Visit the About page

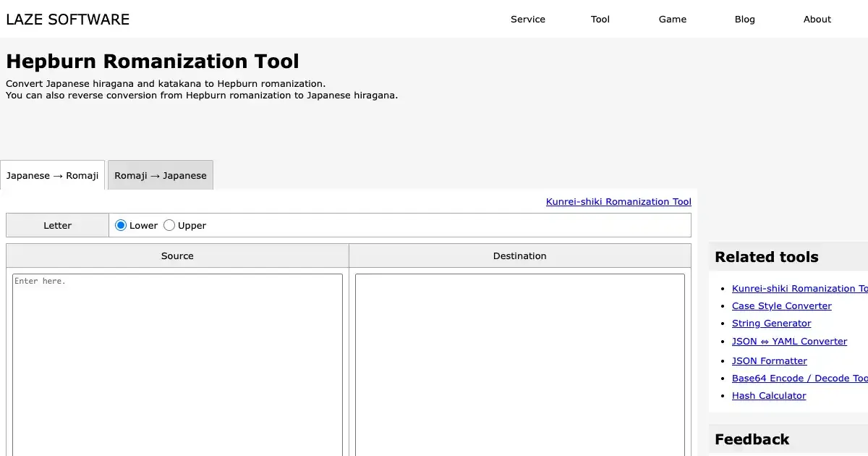[x=817, y=20]
